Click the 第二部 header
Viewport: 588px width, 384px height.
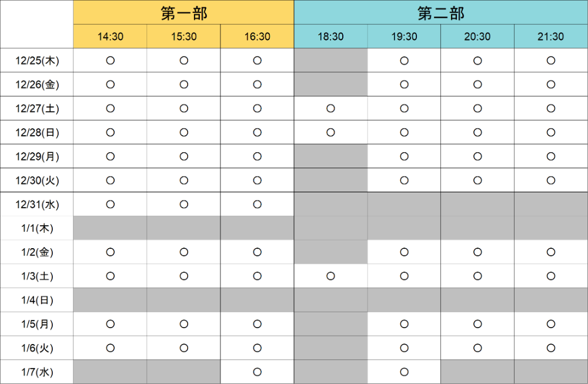pos(440,13)
